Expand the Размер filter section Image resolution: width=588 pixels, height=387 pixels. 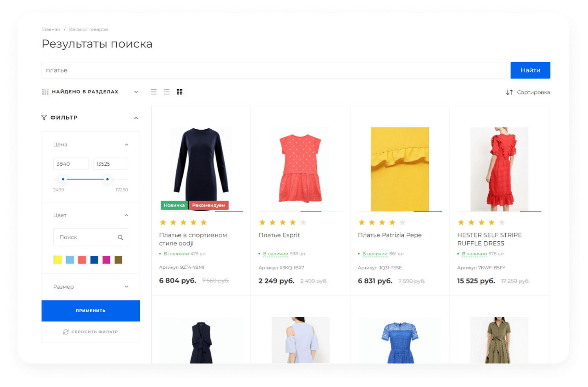(x=126, y=287)
